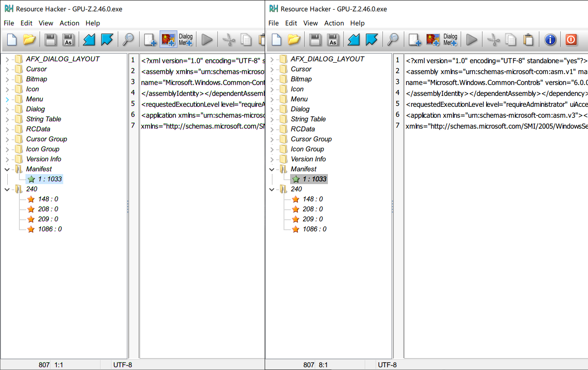
Task: Click Open file folder icon in right window
Action: (294, 40)
